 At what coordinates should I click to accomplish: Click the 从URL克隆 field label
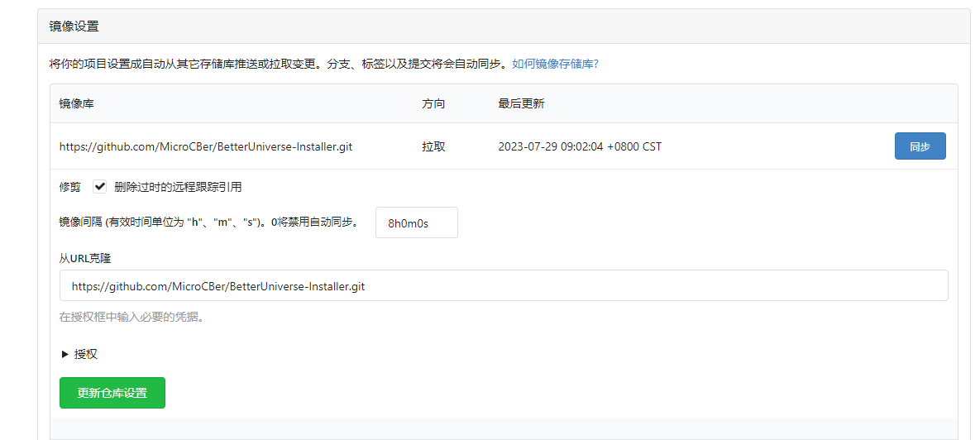point(85,257)
